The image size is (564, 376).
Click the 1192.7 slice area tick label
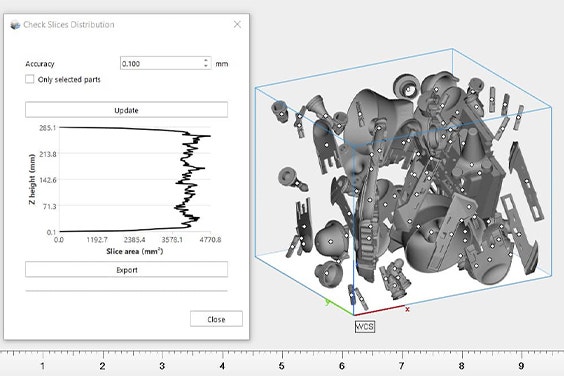96,240
